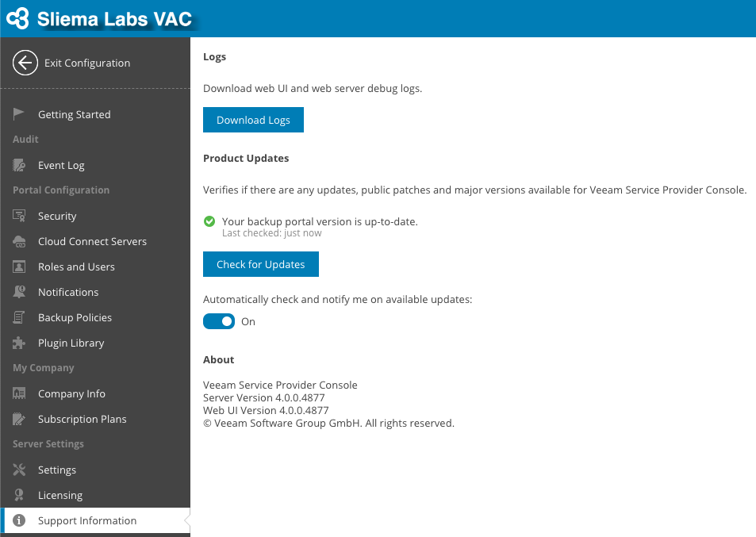The height and width of the screenshot is (537, 756).
Task: Click the Download Logs button
Action: click(x=253, y=120)
